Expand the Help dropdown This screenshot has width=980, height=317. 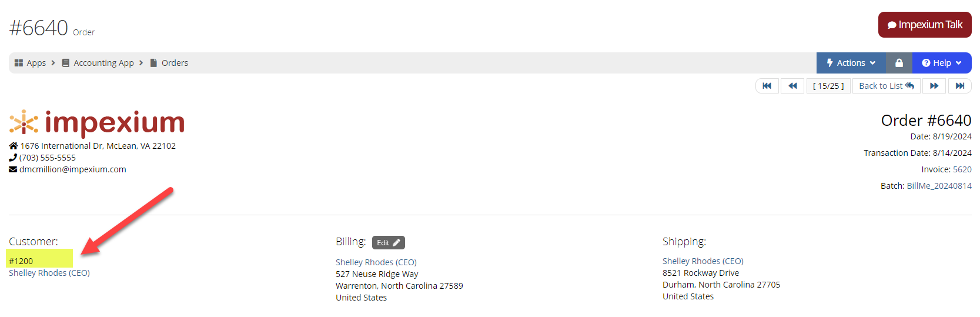[x=941, y=63]
